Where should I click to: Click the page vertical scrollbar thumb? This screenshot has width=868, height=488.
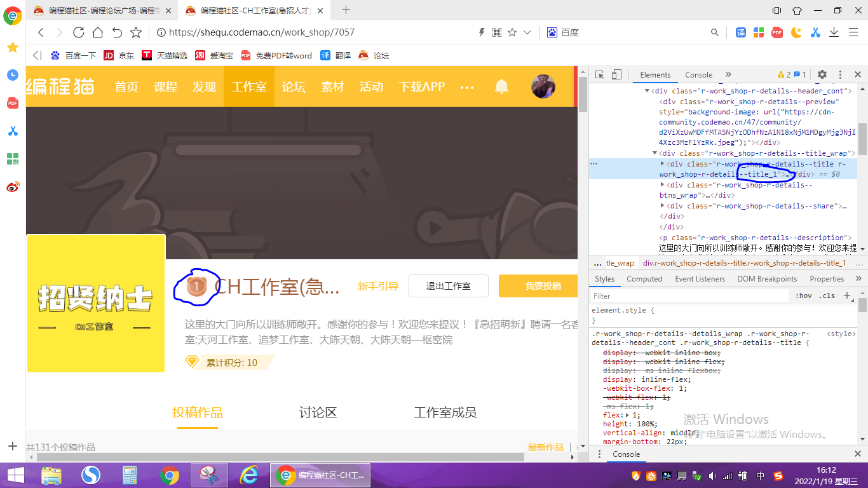point(583,95)
